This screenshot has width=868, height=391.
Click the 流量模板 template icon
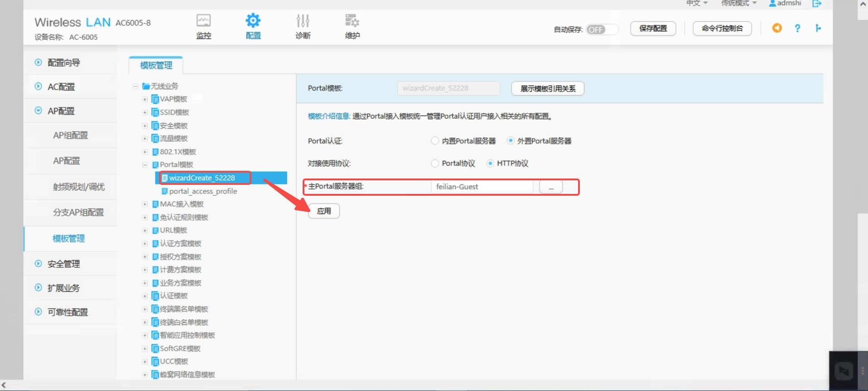155,139
